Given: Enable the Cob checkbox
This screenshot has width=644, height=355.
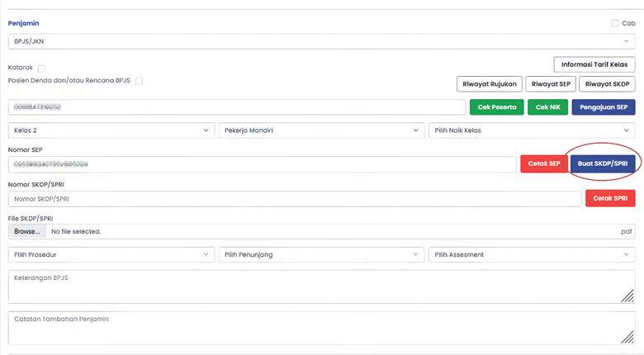Looking at the screenshot, I should pos(615,24).
